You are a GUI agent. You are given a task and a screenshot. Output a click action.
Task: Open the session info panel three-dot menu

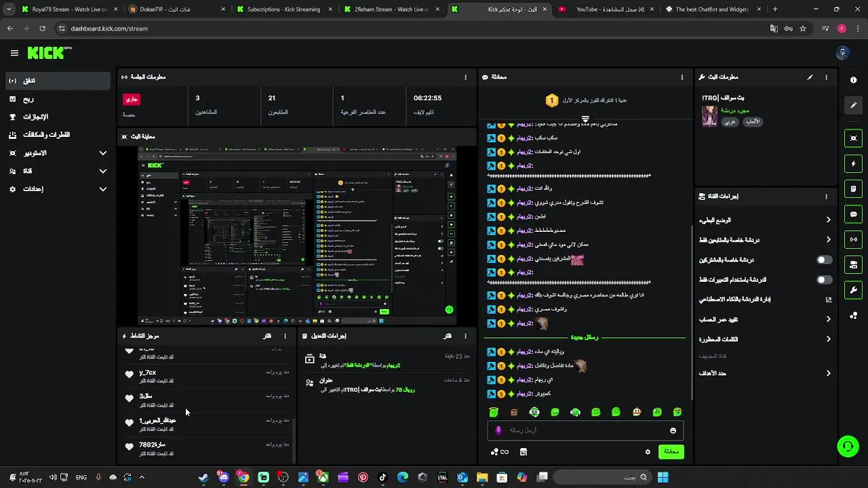click(x=465, y=77)
